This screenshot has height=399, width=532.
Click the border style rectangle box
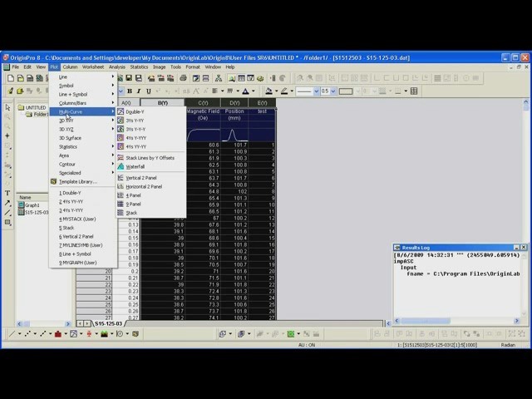(x=346, y=91)
